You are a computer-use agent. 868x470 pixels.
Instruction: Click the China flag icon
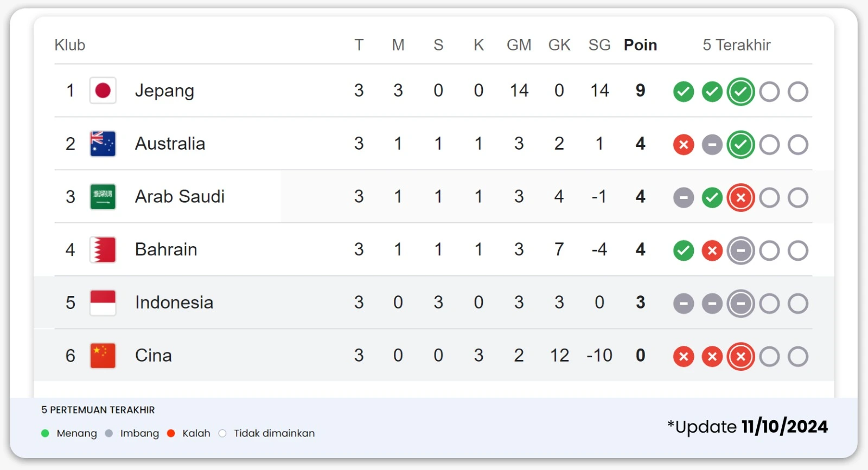103,356
